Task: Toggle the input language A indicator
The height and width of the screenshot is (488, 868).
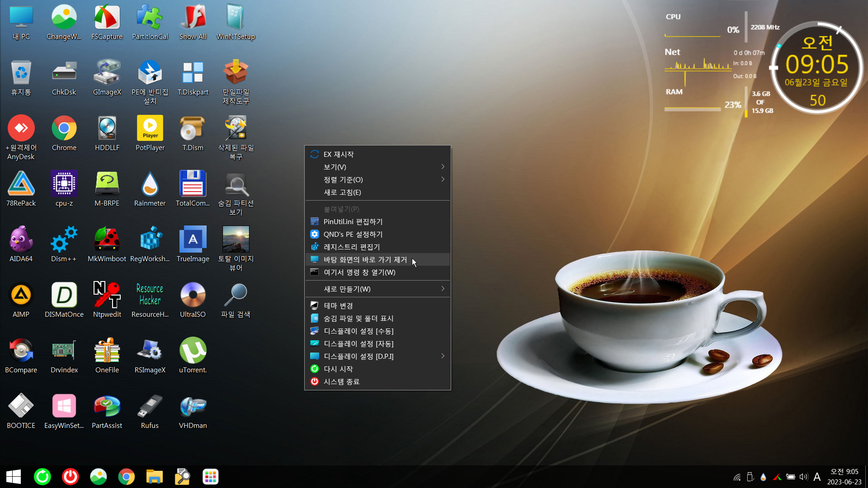Action: (817, 477)
